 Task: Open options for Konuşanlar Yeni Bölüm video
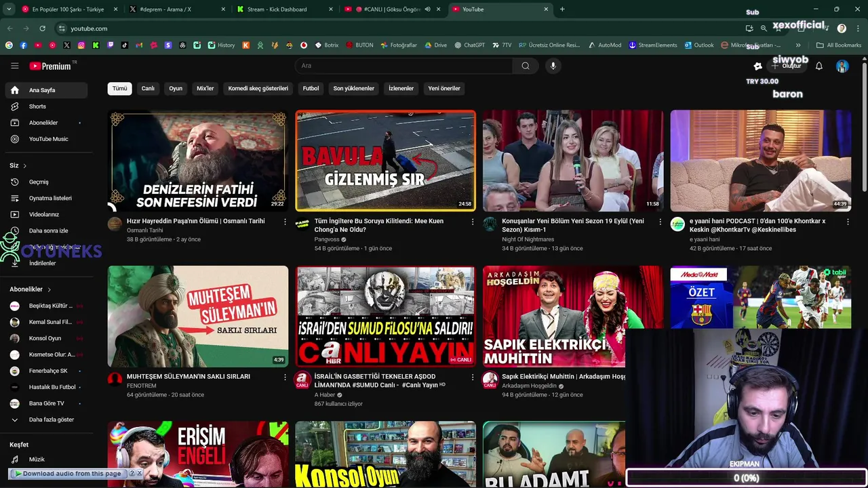(x=660, y=222)
